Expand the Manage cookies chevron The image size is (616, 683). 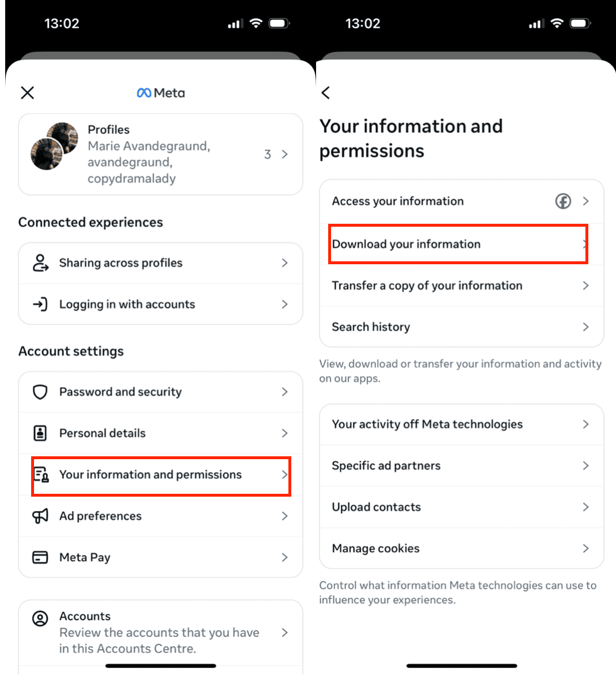[x=586, y=549]
